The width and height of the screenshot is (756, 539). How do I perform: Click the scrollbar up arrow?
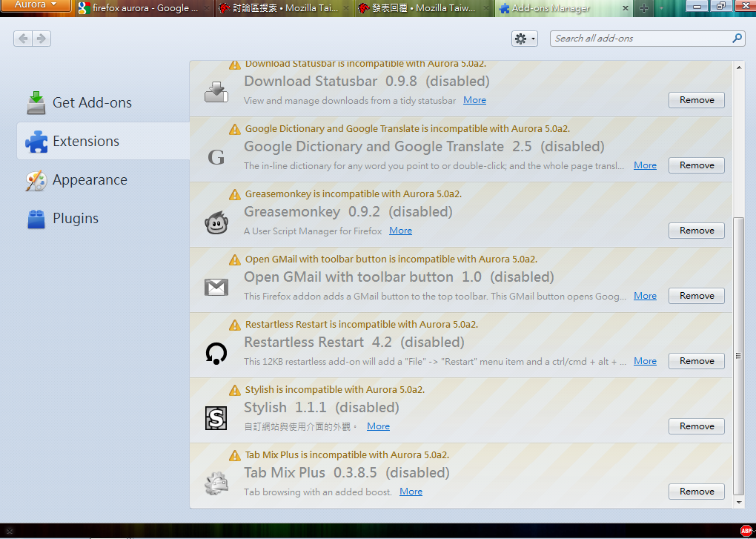(739, 67)
